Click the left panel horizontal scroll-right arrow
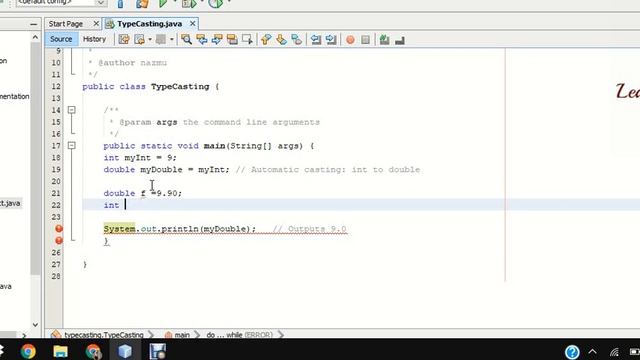This screenshot has width=640, height=360. click(x=24, y=336)
